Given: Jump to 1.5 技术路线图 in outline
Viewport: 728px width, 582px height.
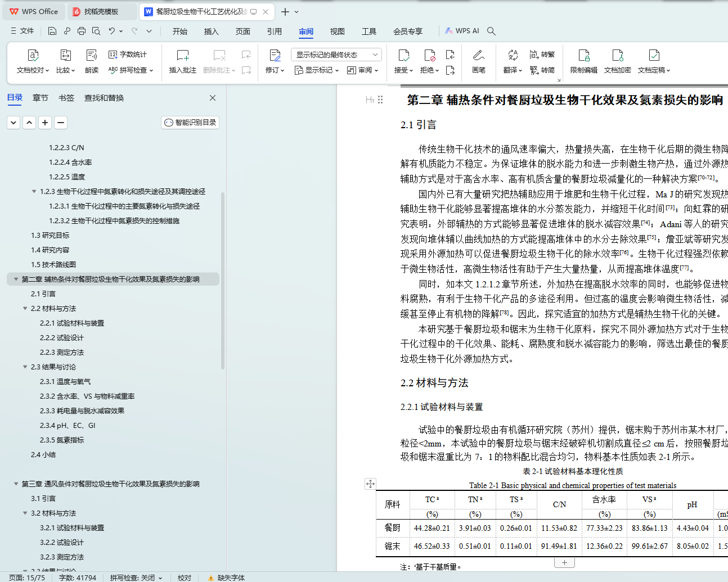Looking at the screenshot, I should [x=53, y=265].
